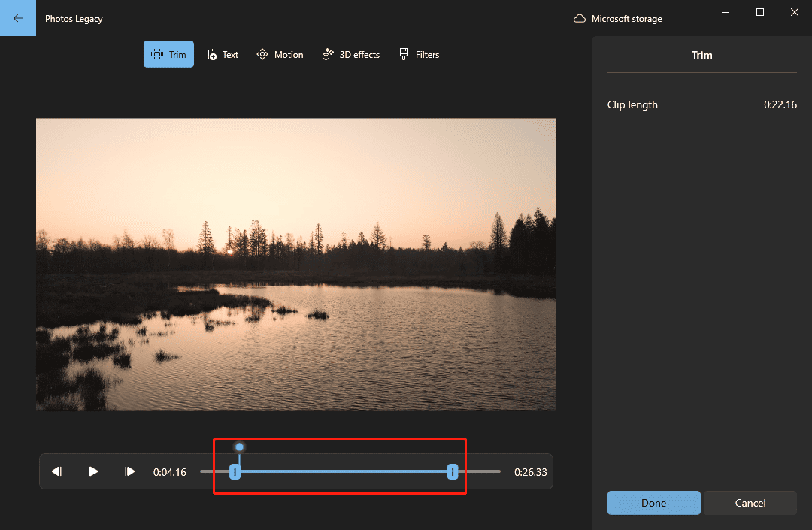Close the Photos Legacy window
This screenshot has height=530, width=812.
(x=795, y=13)
